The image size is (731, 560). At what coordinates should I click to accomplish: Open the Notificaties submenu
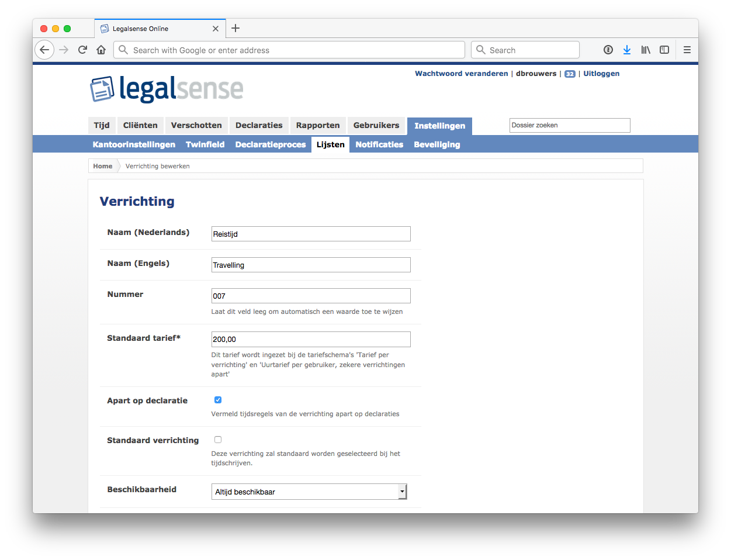pyautogui.click(x=379, y=144)
